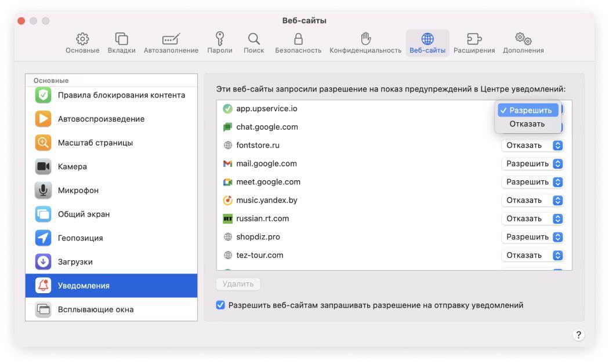Image resolution: width=609 pixels, height=364 pixels.
Task: Select the music.yandex.by website row
Action: pyautogui.click(x=394, y=200)
